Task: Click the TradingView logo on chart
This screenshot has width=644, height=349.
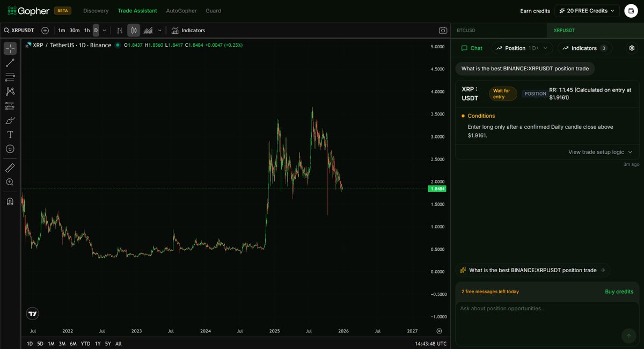Action: pyautogui.click(x=33, y=314)
